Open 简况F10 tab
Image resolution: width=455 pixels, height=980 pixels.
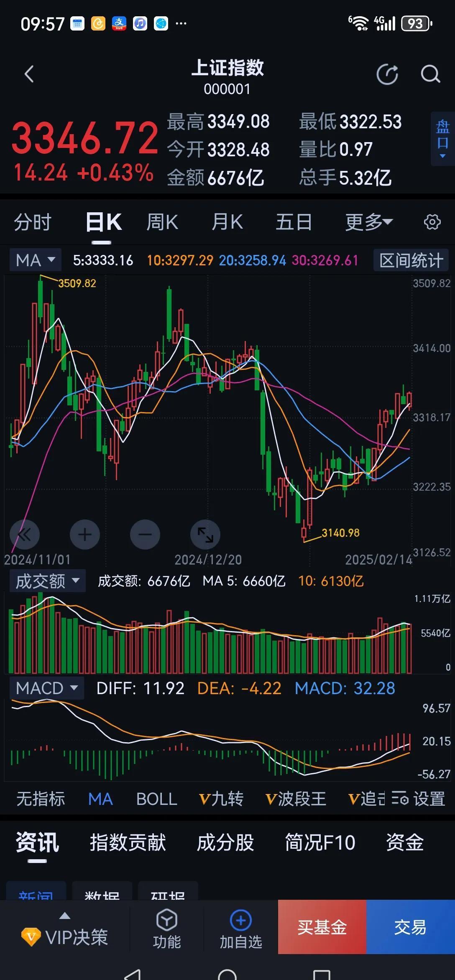[320, 842]
